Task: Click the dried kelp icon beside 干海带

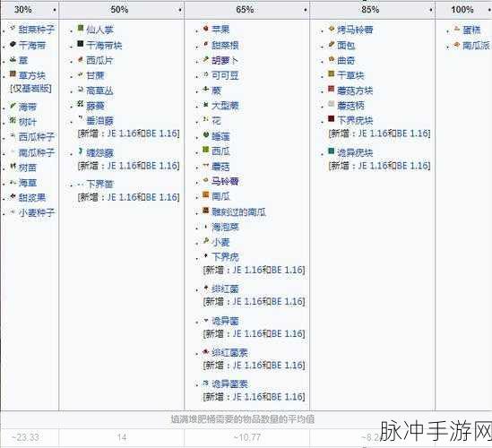Action: [x=13, y=44]
